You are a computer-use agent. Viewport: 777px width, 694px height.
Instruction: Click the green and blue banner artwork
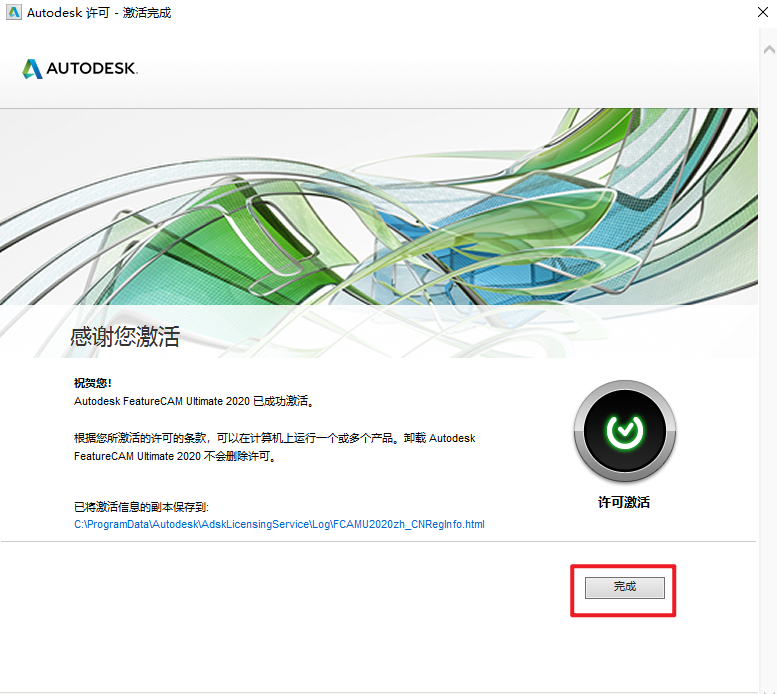[x=379, y=207]
